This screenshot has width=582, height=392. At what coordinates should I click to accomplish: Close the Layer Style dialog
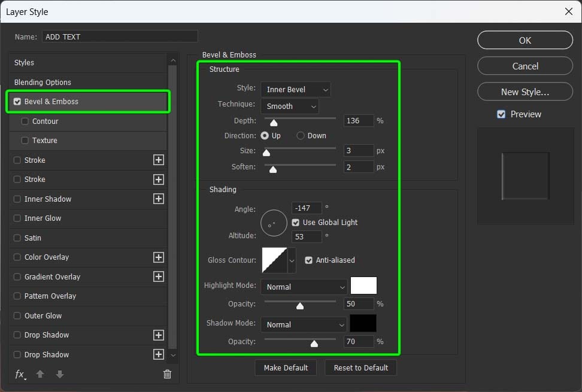(x=569, y=11)
